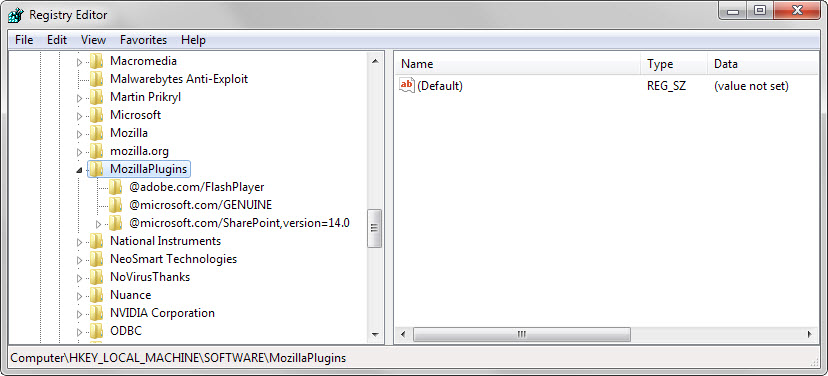Click the Martin Prikryl folder icon
This screenshot has height=376, width=828.
pos(96,97)
